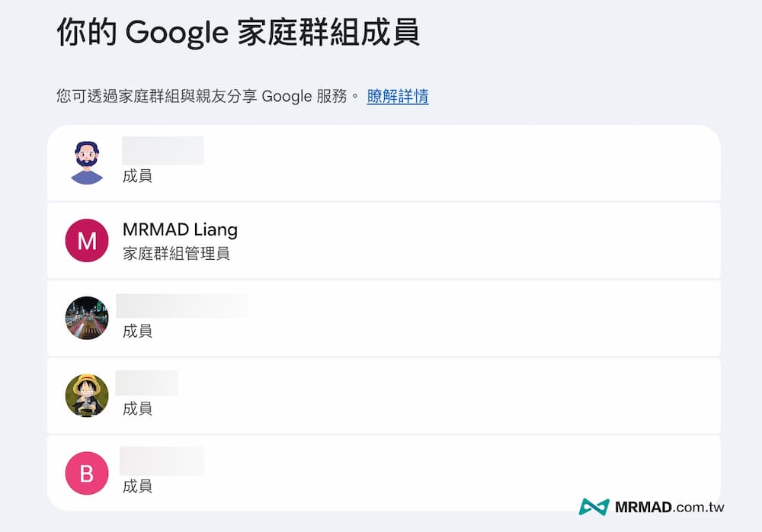Screen dimensions: 762x532
Task: Select the fourth member's profile picture
Action: coord(86,396)
